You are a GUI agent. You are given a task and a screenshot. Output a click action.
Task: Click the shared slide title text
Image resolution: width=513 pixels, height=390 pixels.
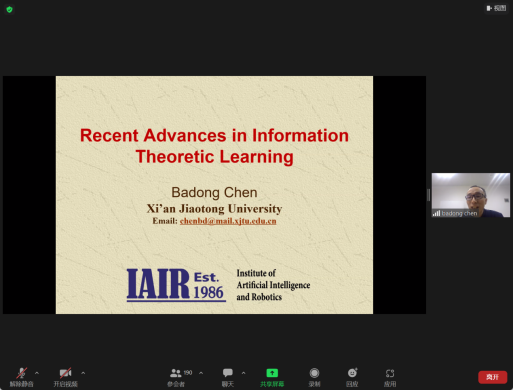214,146
